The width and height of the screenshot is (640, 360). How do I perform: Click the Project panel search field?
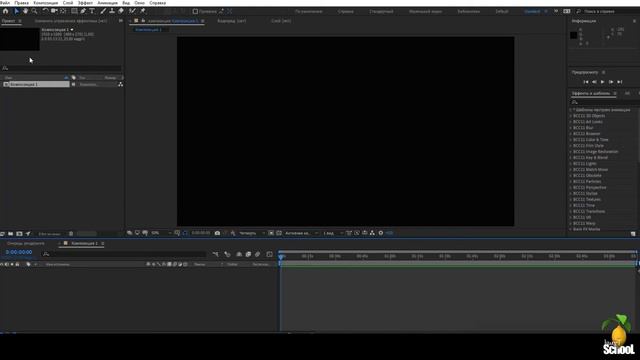61,68
